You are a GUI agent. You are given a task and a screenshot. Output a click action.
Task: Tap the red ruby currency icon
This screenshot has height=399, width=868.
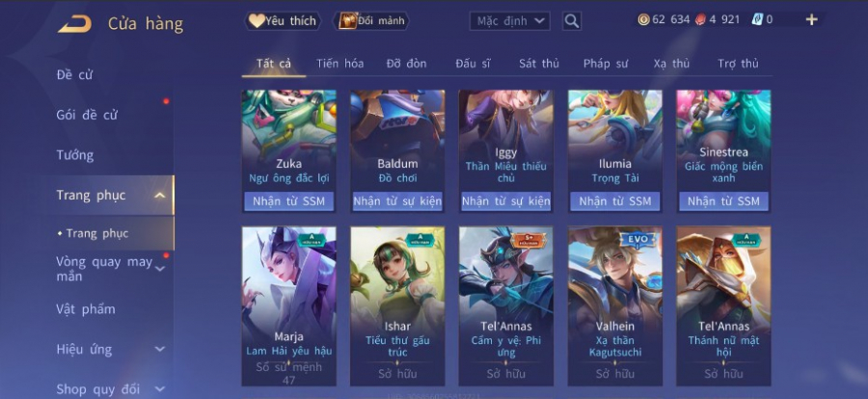(700, 20)
